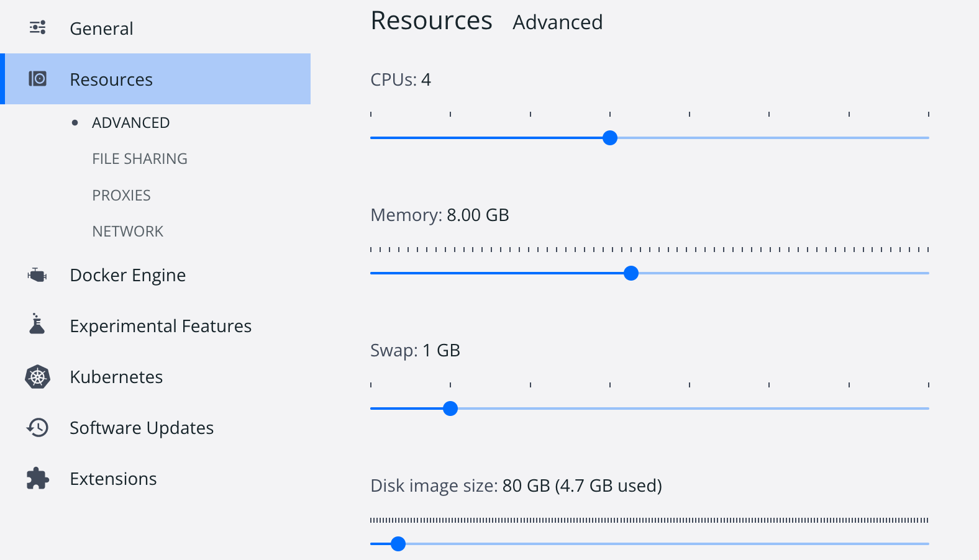Viewport: 979px width, 560px height.
Task: Click the Swap slider handle
Action: click(450, 409)
